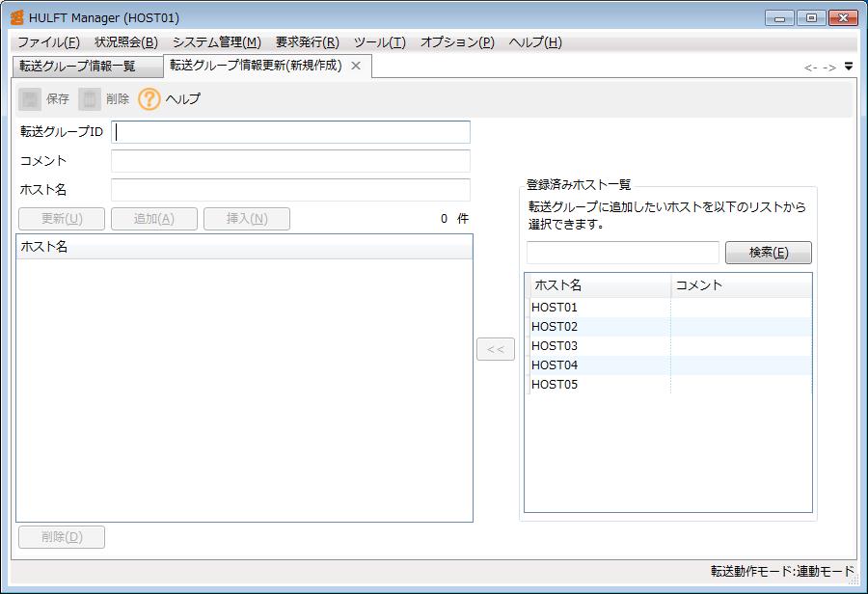
Task: Click the << add host button
Action: (496, 349)
